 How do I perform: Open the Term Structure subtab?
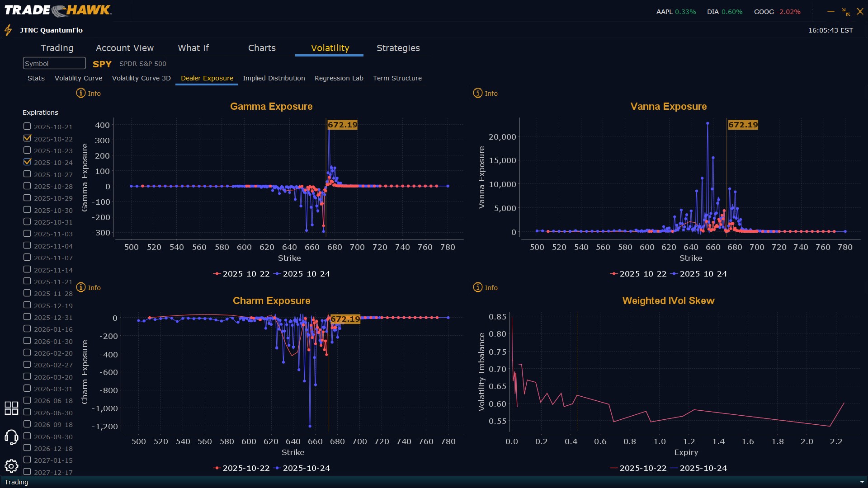tap(397, 78)
